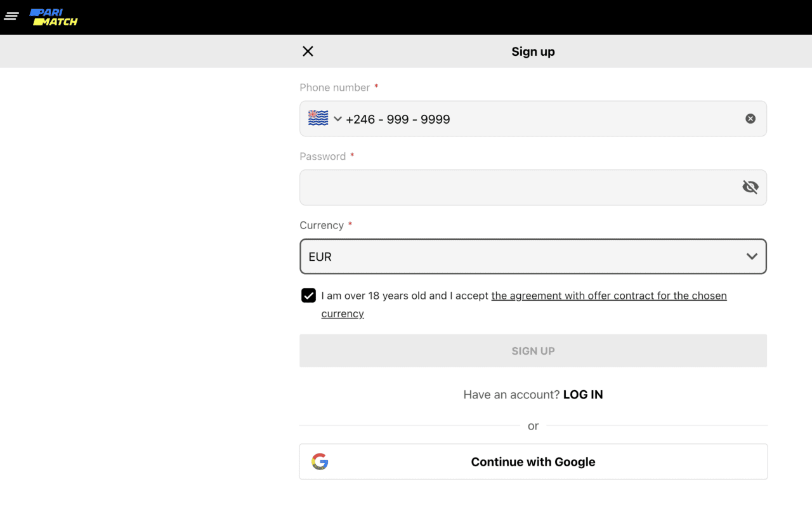The height and width of the screenshot is (505, 812).
Task: Click the Sign up heading
Action: pos(533,52)
